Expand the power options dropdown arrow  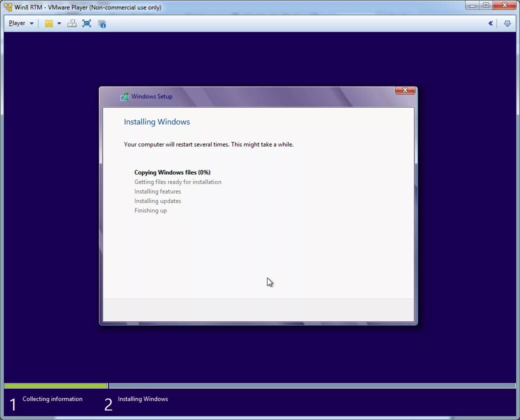[59, 23]
